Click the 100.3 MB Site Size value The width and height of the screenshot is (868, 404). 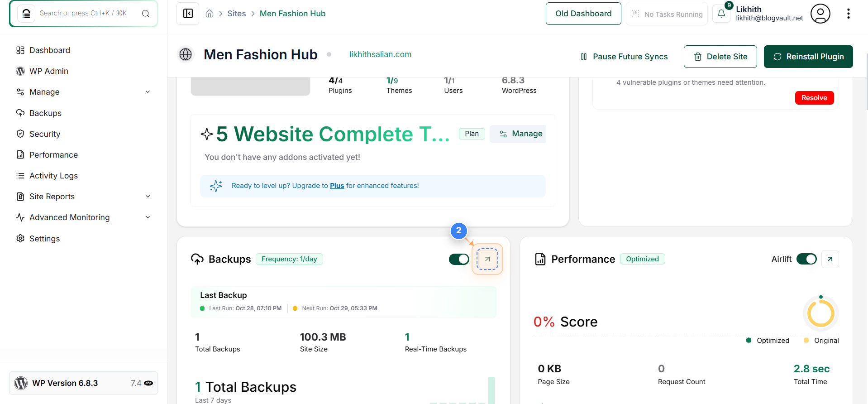[x=323, y=337]
